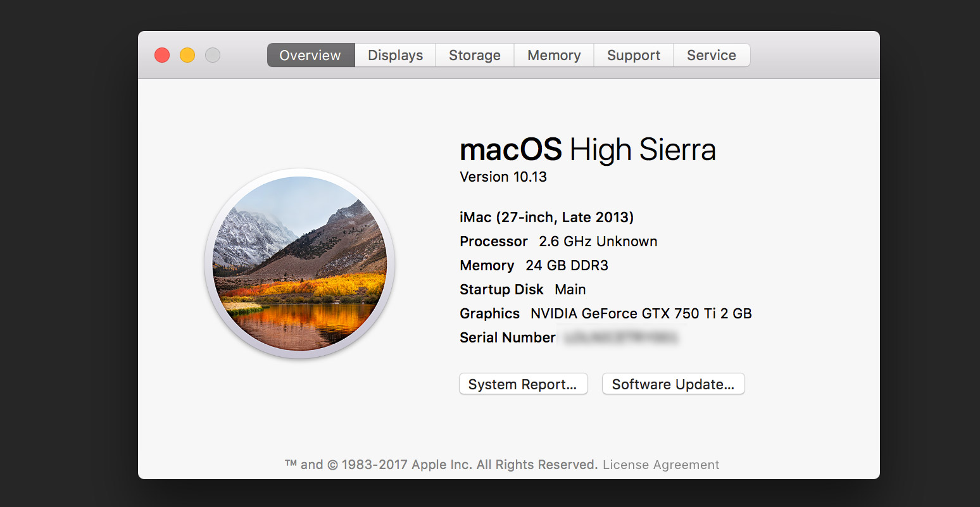The width and height of the screenshot is (980, 507).
Task: Open the Displays tab
Action: (x=395, y=55)
